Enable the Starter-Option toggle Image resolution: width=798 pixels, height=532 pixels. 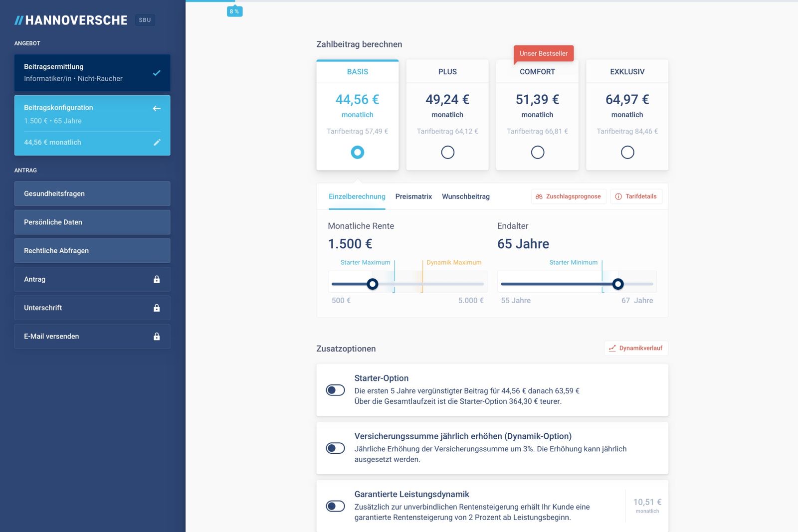[335, 390]
